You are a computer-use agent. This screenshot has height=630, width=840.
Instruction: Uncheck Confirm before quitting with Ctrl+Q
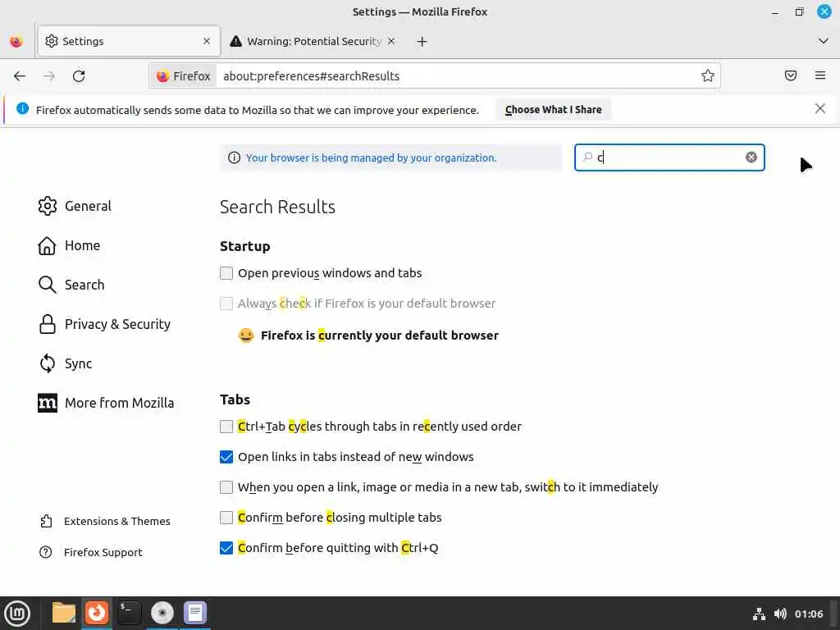click(226, 548)
